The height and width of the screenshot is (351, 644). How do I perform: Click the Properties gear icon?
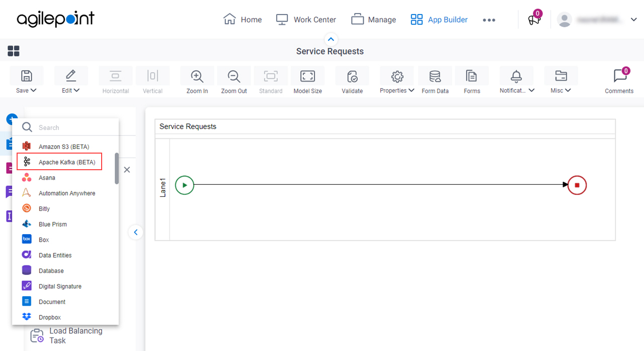(x=397, y=76)
